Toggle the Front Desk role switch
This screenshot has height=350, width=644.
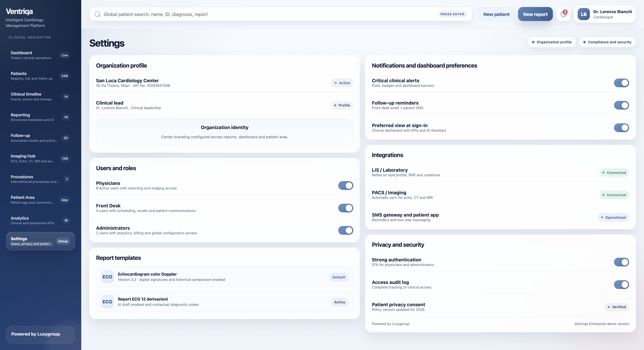[345, 208]
